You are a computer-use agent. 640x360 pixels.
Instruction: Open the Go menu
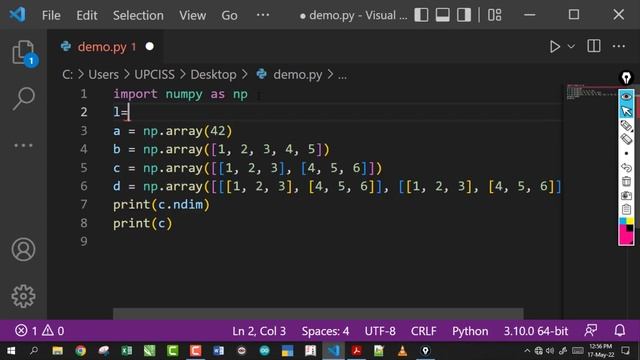[229, 16]
